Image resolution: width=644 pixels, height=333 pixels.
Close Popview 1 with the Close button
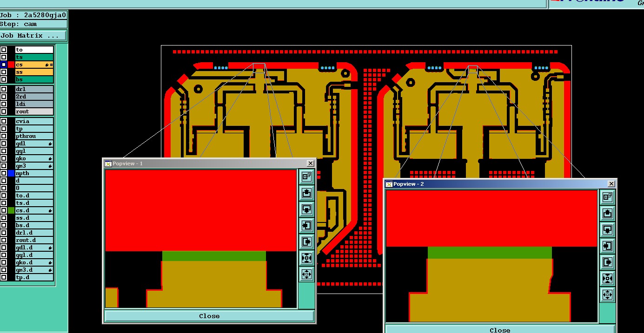pos(209,316)
